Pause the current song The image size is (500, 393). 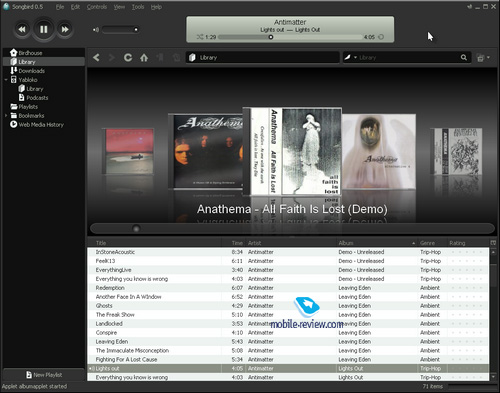click(x=43, y=29)
